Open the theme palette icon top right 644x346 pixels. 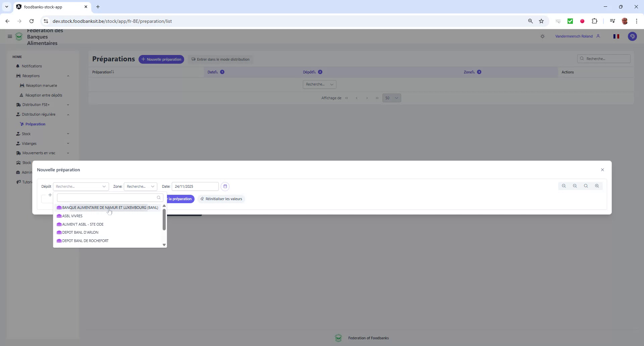click(633, 36)
